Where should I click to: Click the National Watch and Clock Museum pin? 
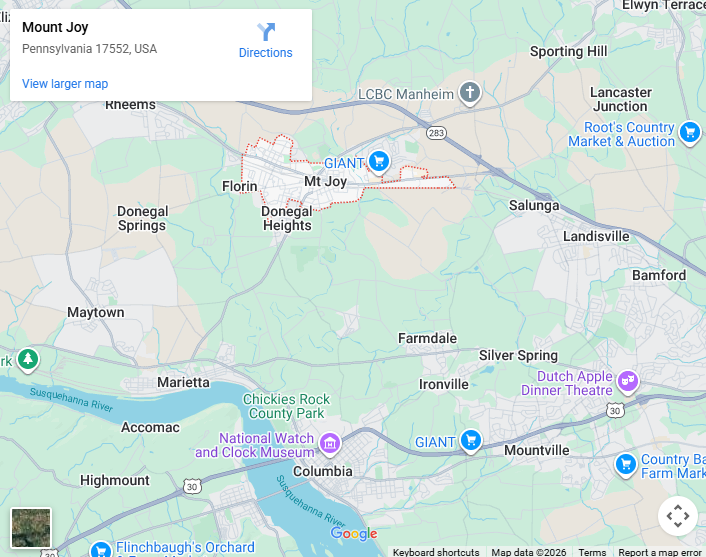click(x=330, y=444)
